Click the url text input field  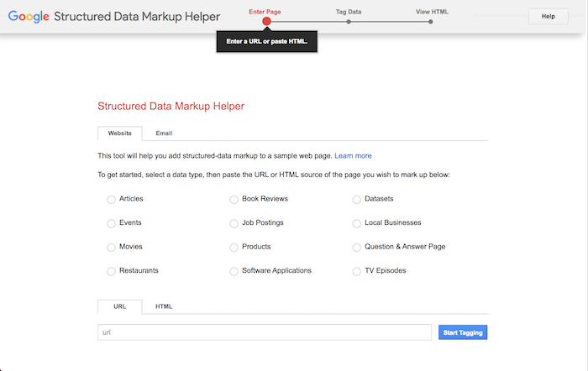click(x=265, y=332)
